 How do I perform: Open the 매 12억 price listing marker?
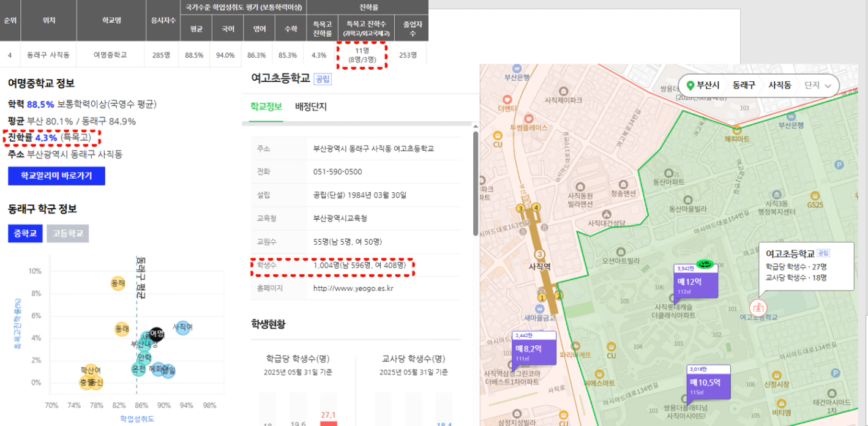[x=695, y=282]
